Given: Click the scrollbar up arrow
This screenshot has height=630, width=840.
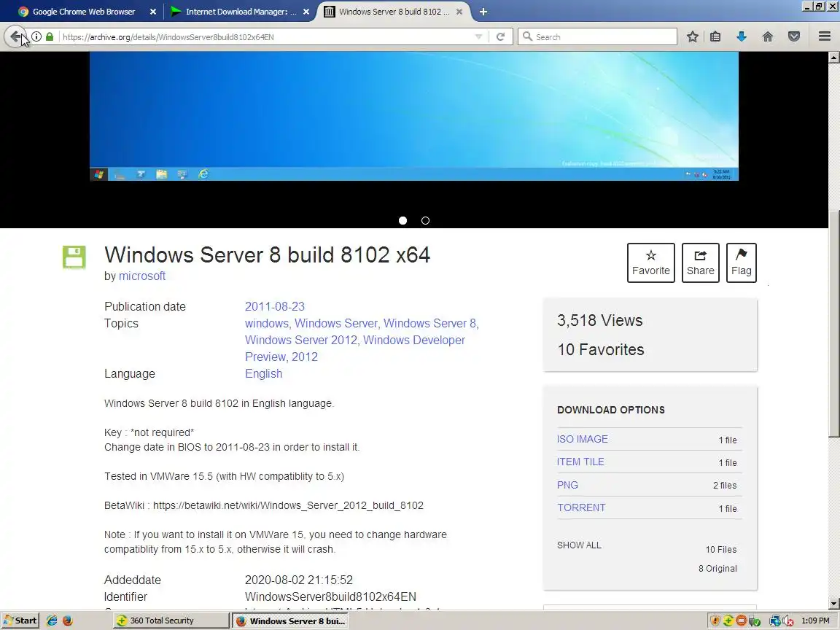Looking at the screenshot, I should pos(833,57).
